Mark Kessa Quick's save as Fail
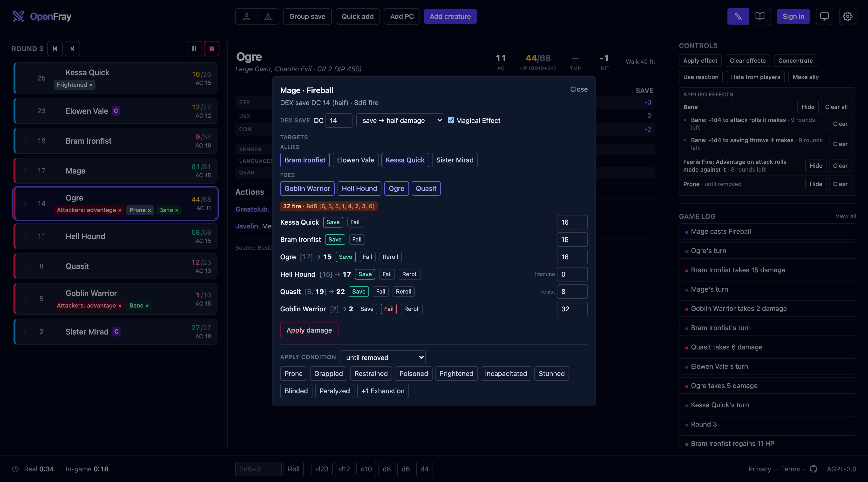Viewport: 868px width, 482px height. click(354, 222)
